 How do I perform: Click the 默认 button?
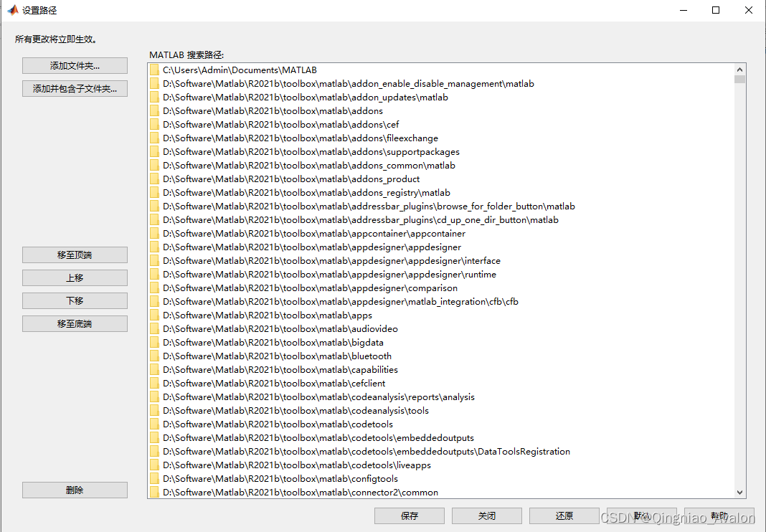pyautogui.click(x=642, y=516)
